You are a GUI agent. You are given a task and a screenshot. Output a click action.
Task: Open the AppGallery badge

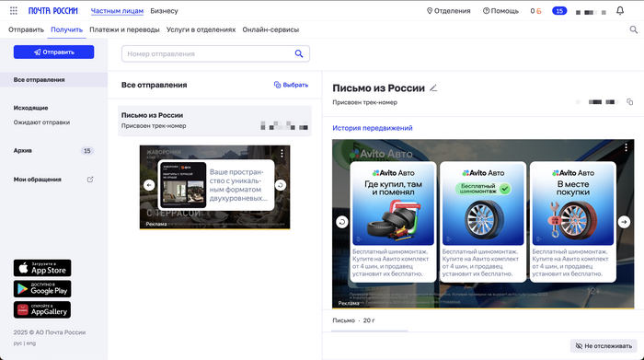(42, 310)
